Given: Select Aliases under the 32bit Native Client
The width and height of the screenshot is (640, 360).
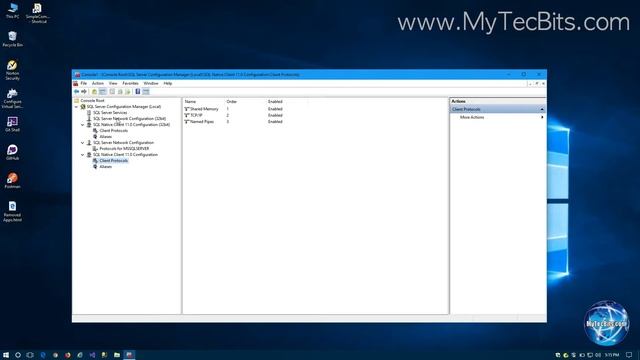Looking at the screenshot, I should point(106,137).
